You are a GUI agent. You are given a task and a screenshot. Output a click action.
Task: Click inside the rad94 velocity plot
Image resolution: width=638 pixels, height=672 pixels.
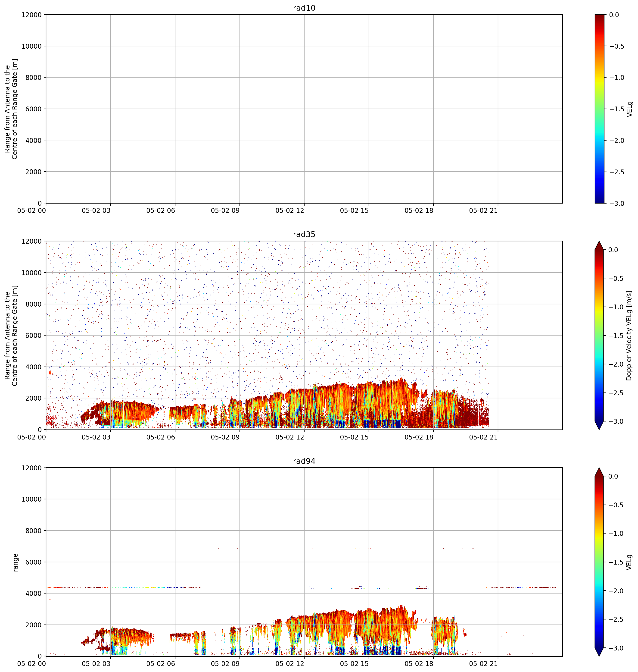pyautogui.click(x=304, y=562)
